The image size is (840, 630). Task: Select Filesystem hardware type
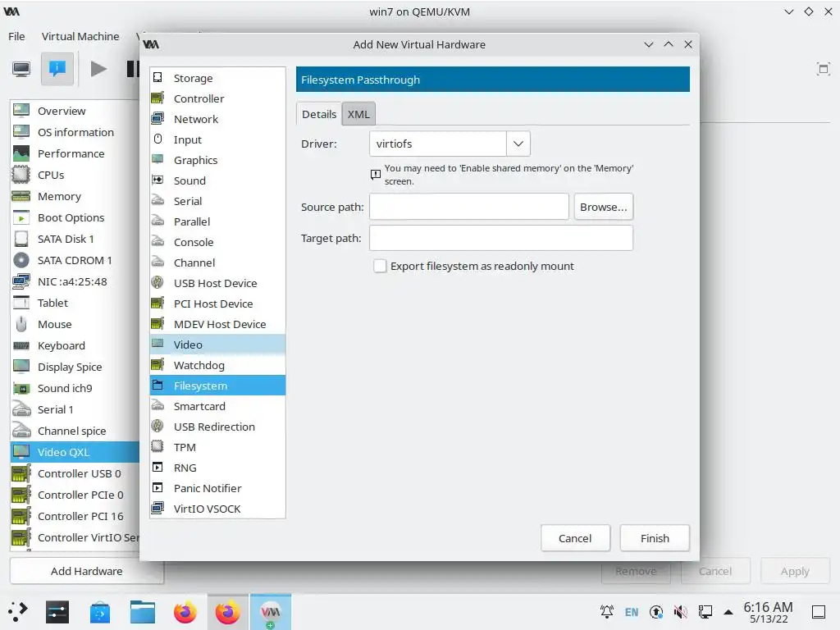click(217, 386)
